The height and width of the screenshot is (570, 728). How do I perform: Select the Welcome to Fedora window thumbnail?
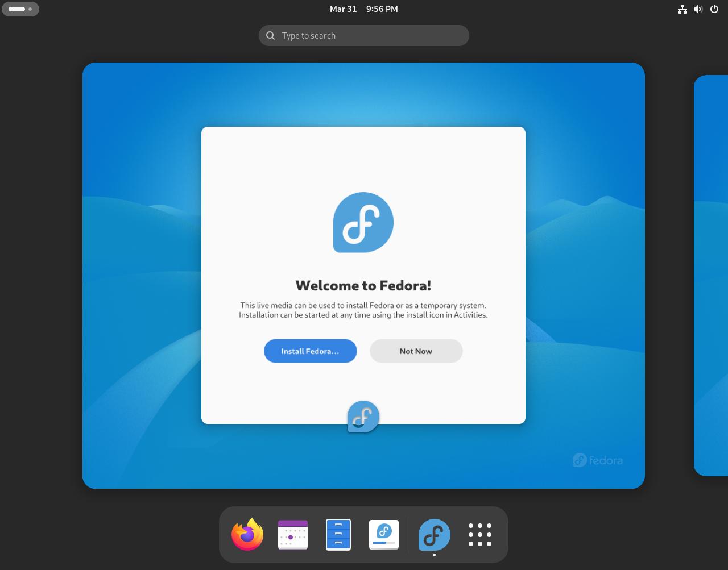tap(363, 275)
